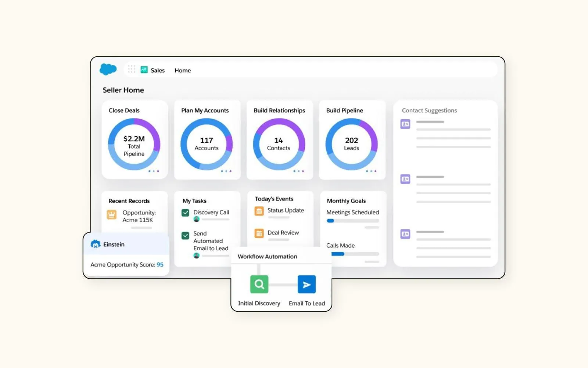The width and height of the screenshot is (588, 368).
Task: Select the Sales app icon
Action: point(144,70)
